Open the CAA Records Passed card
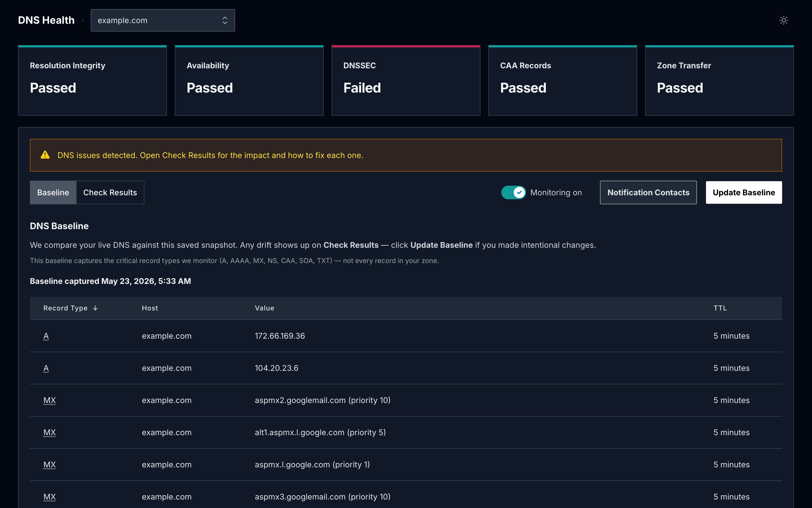Image resolution: width=812 pixels, height=508 pixels. click(562, 81)
